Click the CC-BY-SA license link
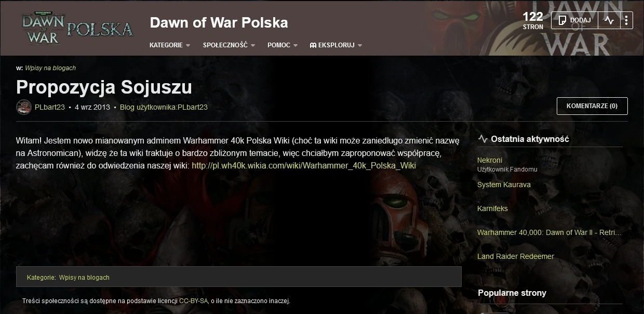This screenshot has height=314, width=644. coord(194,301)
